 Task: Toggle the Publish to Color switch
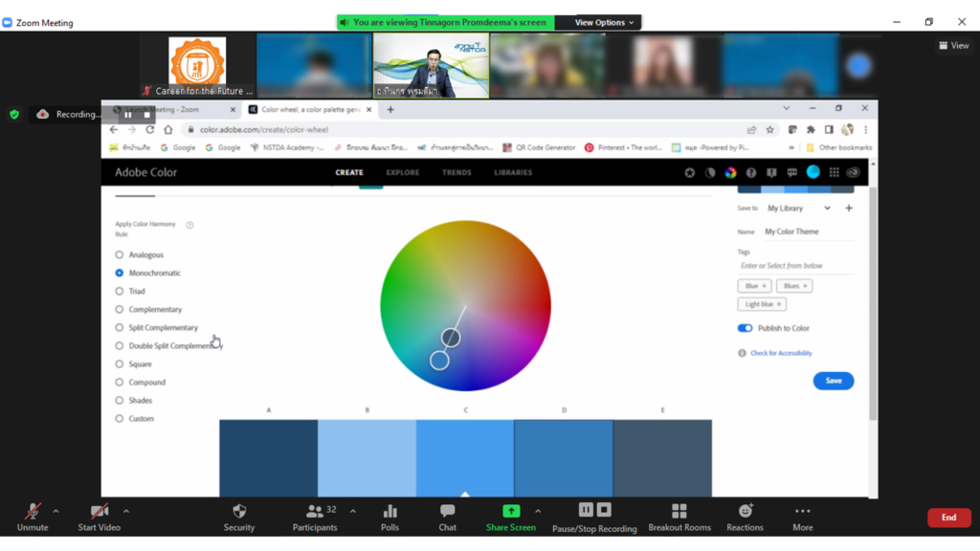[x=745, y=329]
